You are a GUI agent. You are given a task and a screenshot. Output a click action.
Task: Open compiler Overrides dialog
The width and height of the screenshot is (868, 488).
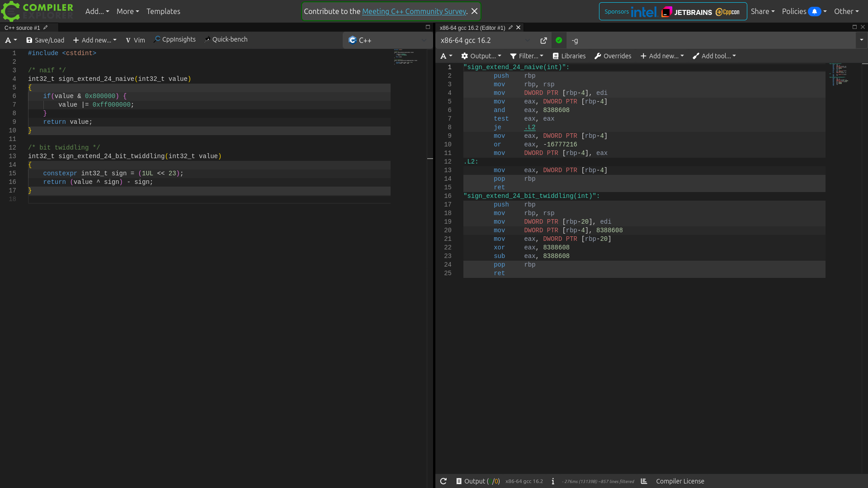click(613, 56)
